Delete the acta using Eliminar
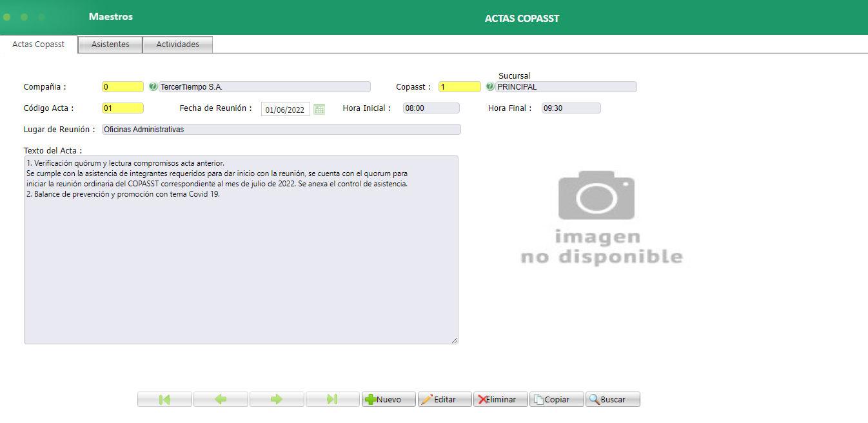This screenshot has height=423, width=868. click(x=500, y=398)
